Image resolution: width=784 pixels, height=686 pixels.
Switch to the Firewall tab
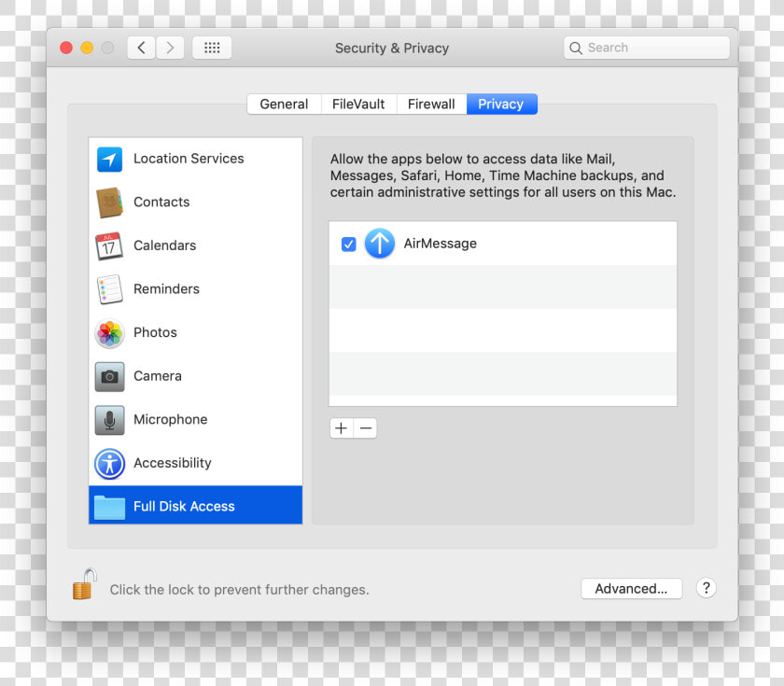[431, 104]
